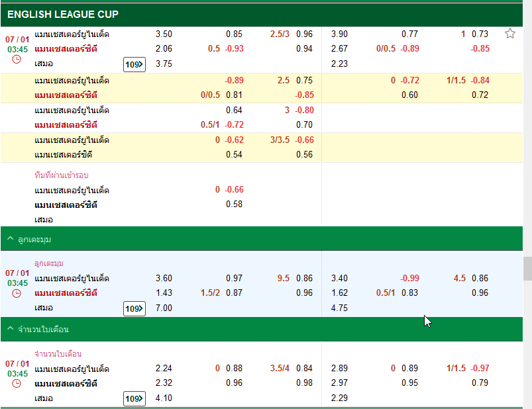Click ทีมที่ผ่านเข้ารอบ pink label

pyautogui.click(x=62, y=175)
